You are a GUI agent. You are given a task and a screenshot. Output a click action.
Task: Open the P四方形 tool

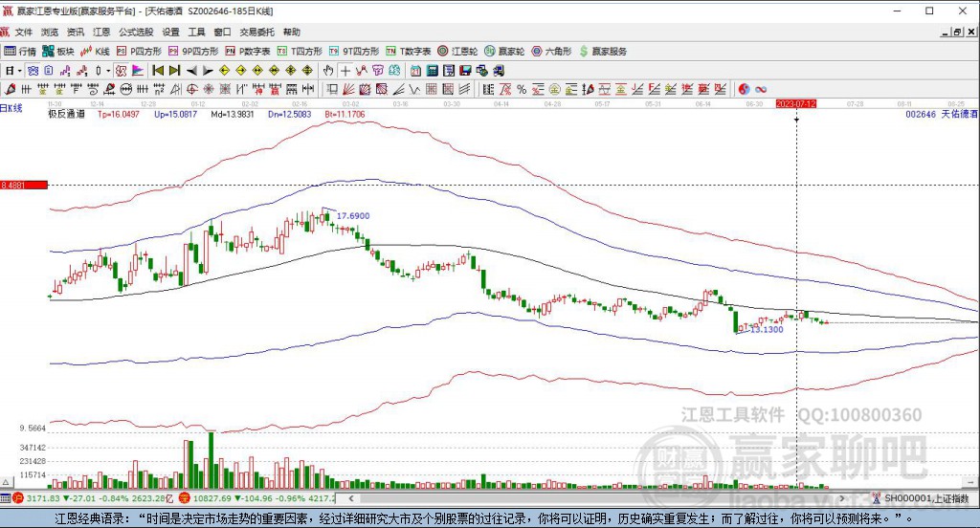click(139, 52)
